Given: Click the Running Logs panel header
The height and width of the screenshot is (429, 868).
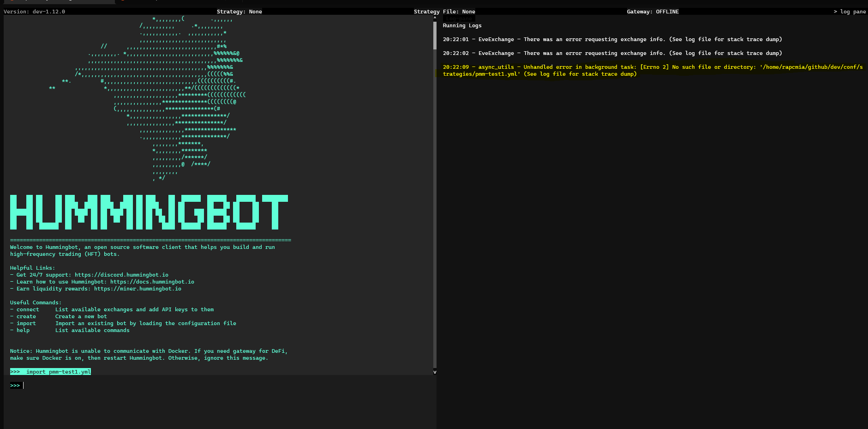Looking at the screenshot, I should [x=461, y=25].
